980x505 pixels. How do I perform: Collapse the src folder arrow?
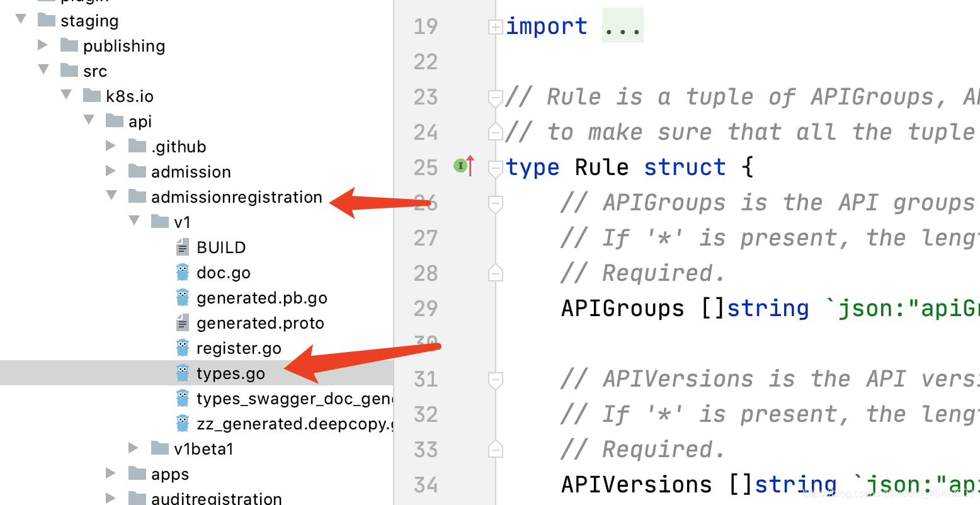(x=43, y=69)
